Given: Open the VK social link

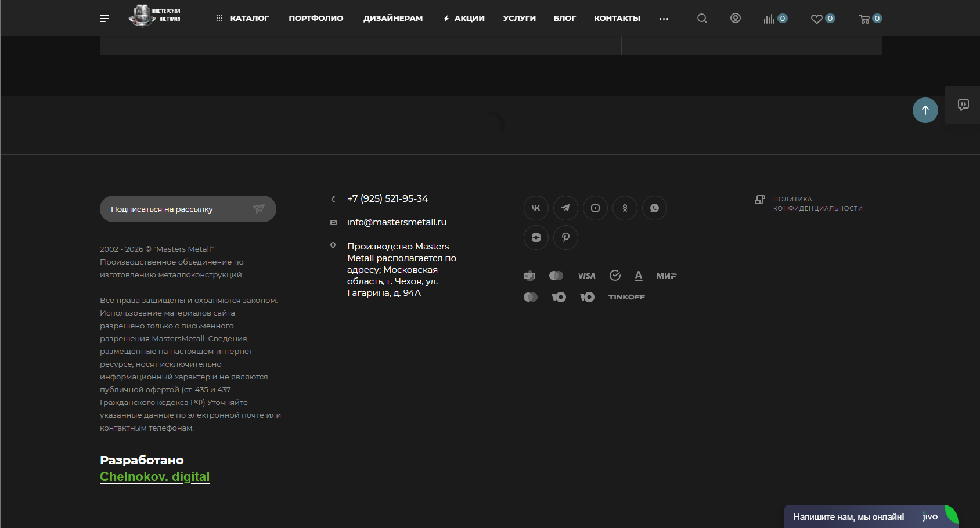Looking at the screenshot, I should coord(536,208).
